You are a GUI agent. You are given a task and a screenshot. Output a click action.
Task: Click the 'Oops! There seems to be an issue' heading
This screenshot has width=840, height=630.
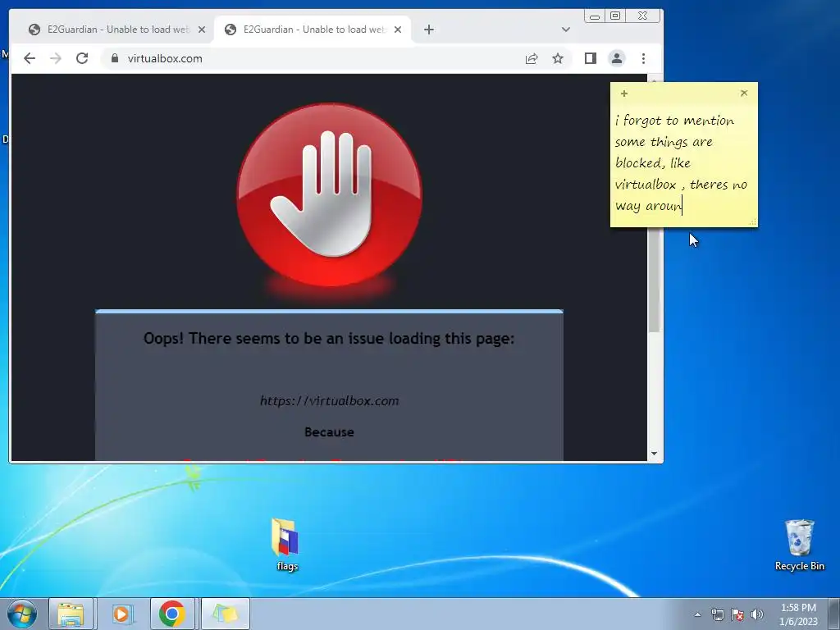(x=329, y=339)
